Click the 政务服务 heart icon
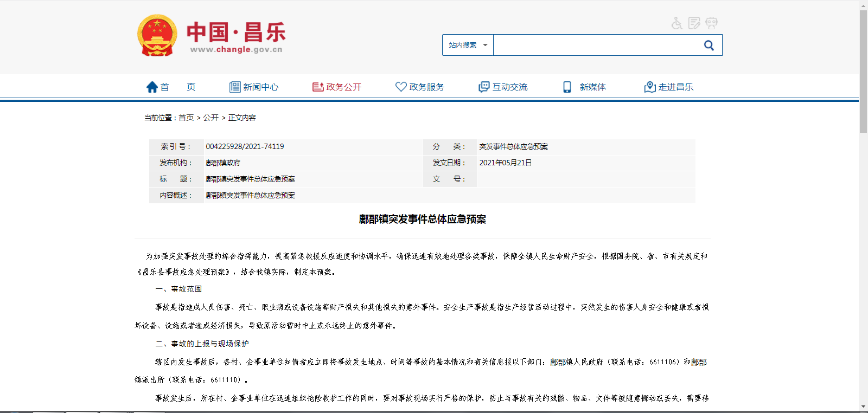Screen dimensions: 868x413 [401, 87]
